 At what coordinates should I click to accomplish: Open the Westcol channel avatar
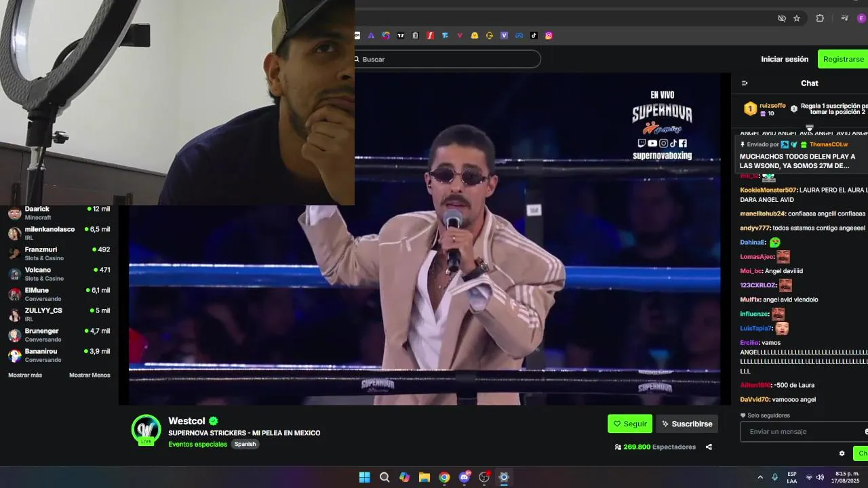click(146, 429)
